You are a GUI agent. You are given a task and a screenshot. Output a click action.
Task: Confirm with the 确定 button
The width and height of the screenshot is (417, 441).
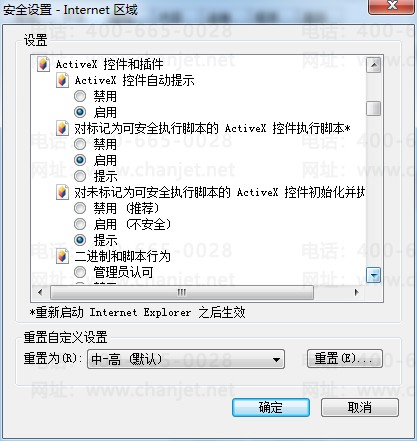(271, 407)
